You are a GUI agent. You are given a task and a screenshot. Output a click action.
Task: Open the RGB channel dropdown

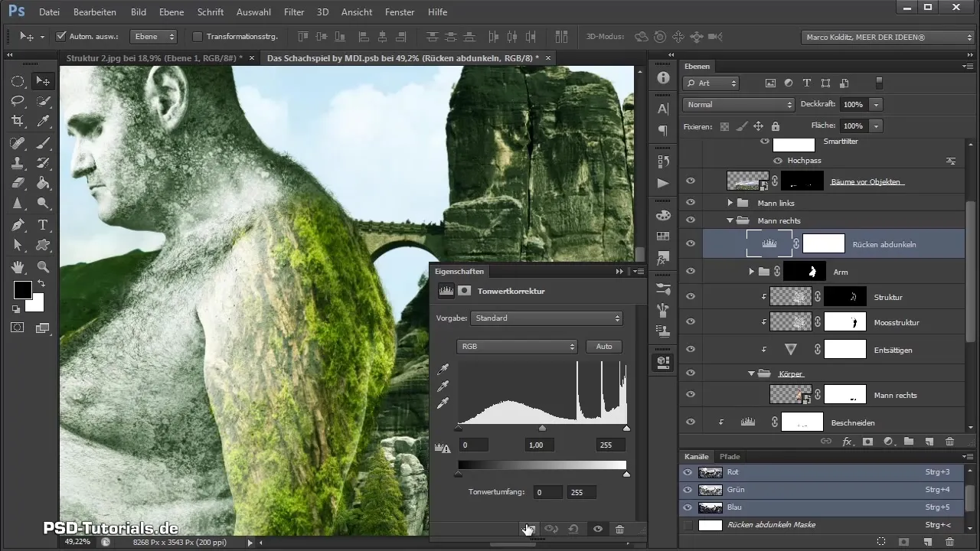[x=517, y=347]
